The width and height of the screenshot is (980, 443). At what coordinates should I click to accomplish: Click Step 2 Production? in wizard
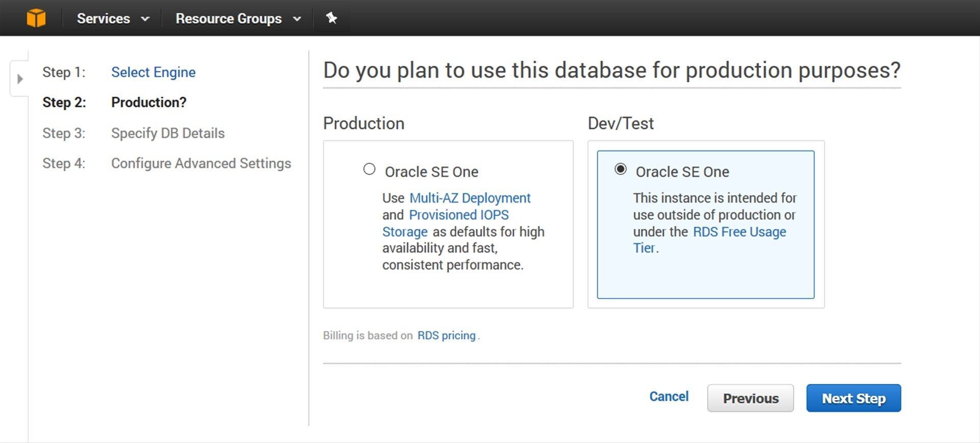coord(149,103)
